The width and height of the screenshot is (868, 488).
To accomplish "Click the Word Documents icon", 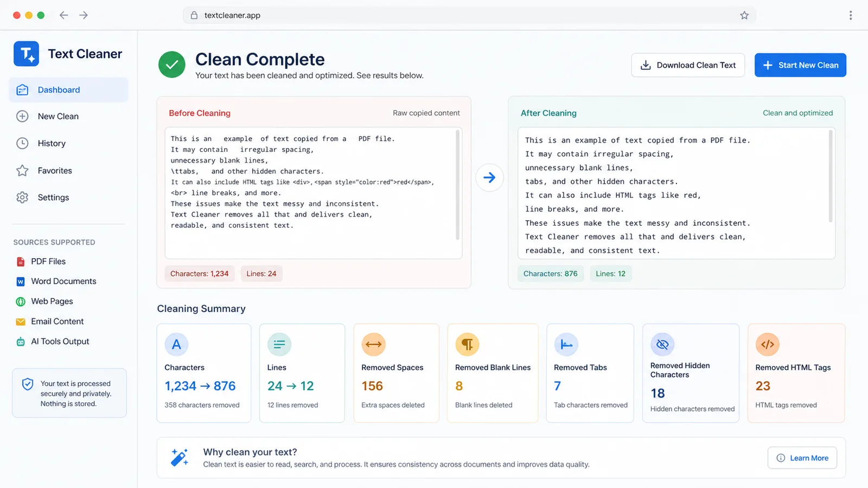I will click(x=21, y=282).
